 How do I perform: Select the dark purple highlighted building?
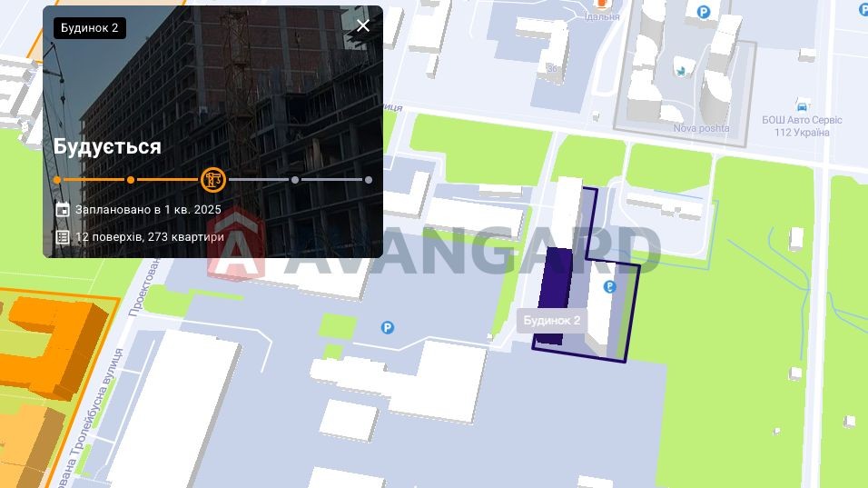556,294
